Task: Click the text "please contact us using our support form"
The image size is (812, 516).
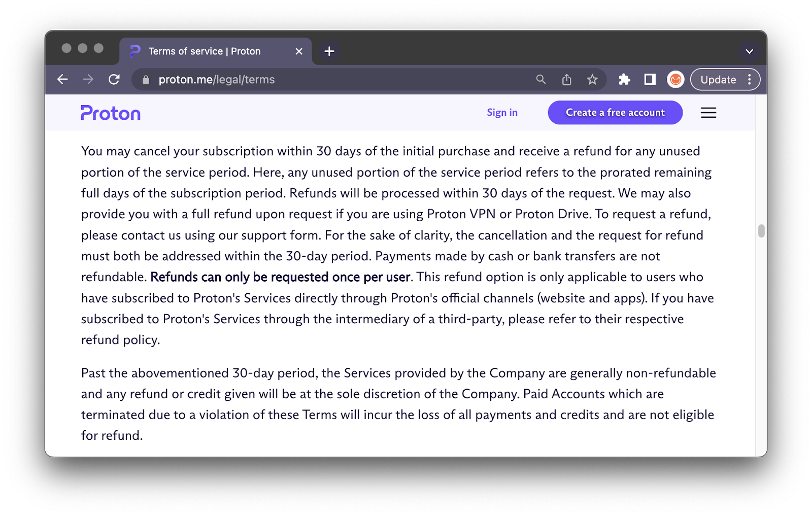Action: click(201, 235)
